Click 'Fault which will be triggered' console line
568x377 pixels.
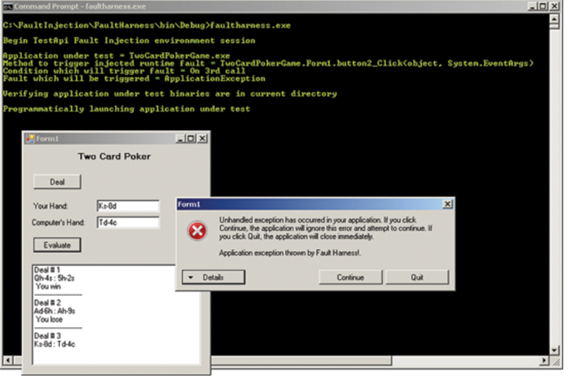pyautogui.click(x=134, y=79)
